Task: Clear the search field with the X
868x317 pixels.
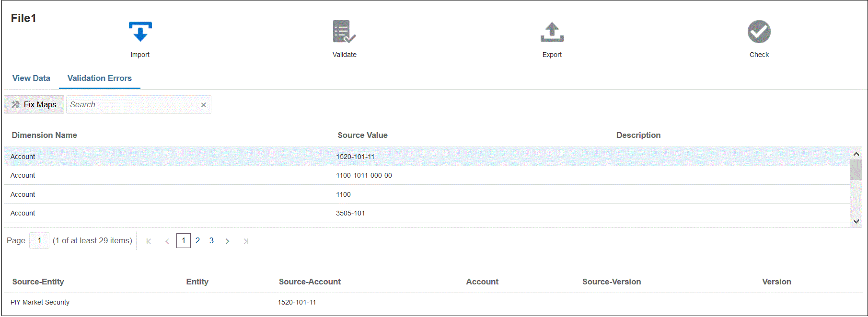Action: (203, 105)
